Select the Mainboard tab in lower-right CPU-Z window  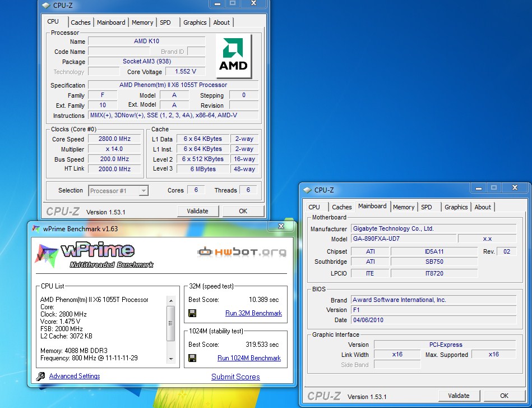point(372,206)
